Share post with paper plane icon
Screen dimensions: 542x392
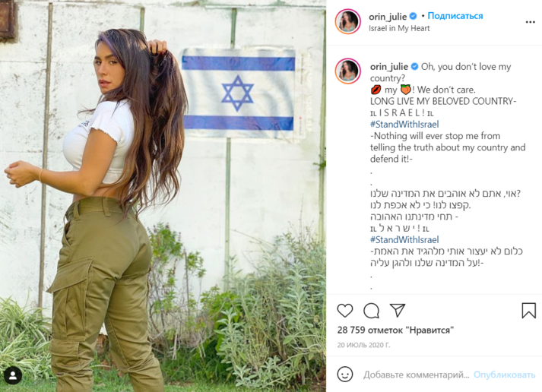pyautogui.click(x=398, y=310)
